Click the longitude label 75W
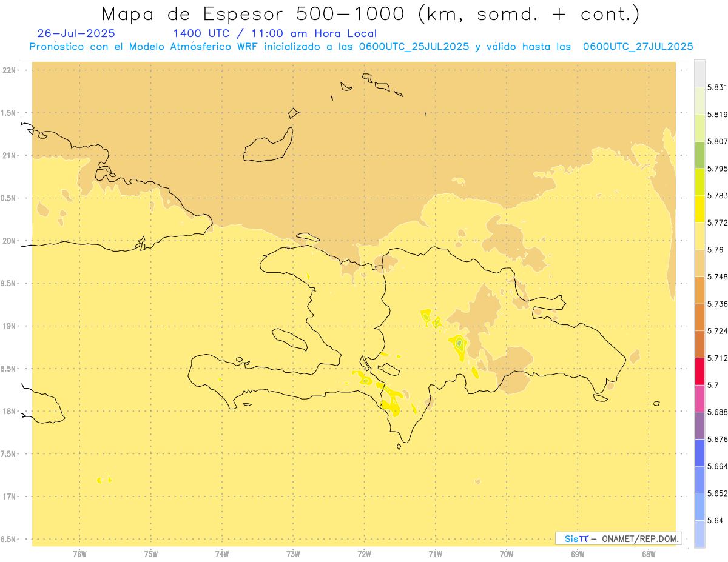Screen dimensions: 728x562 pos(151,554)
